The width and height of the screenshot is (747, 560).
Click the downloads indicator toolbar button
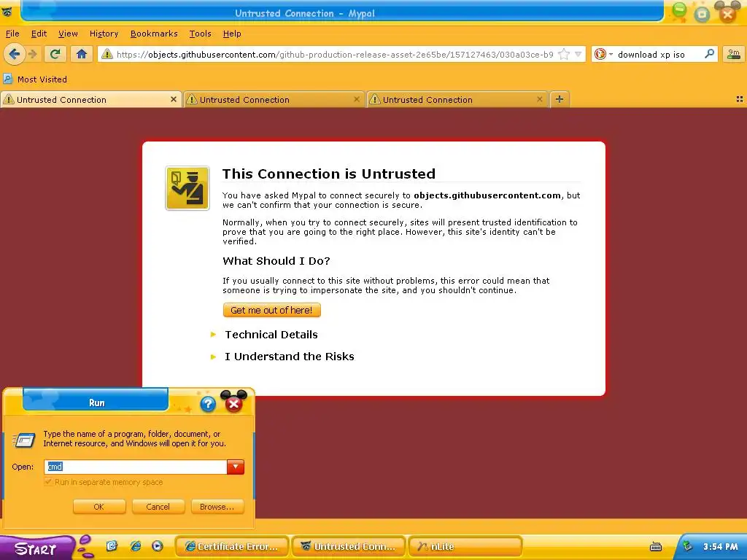point(734,54)
